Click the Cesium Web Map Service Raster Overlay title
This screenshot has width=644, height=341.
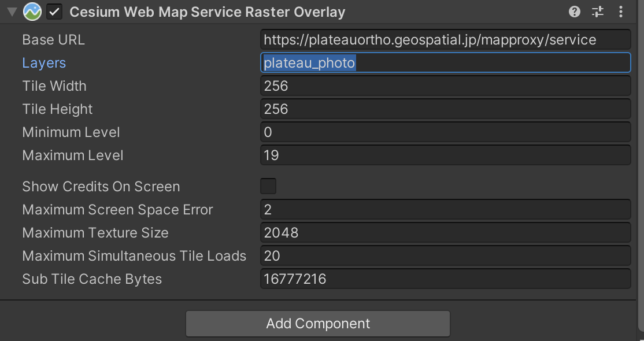pyautogui.click(x=208, y=12)
